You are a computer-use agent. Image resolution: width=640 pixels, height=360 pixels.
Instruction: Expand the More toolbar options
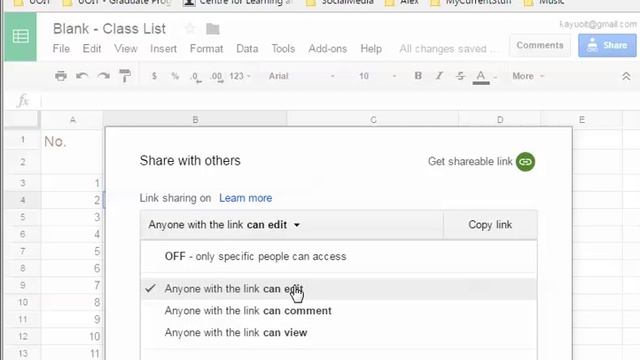(528, 76)
